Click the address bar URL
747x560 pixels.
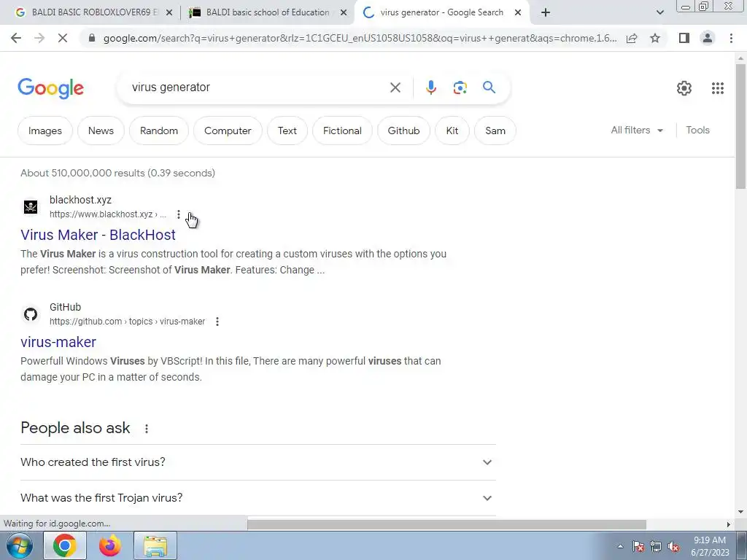tap(360, 38)
